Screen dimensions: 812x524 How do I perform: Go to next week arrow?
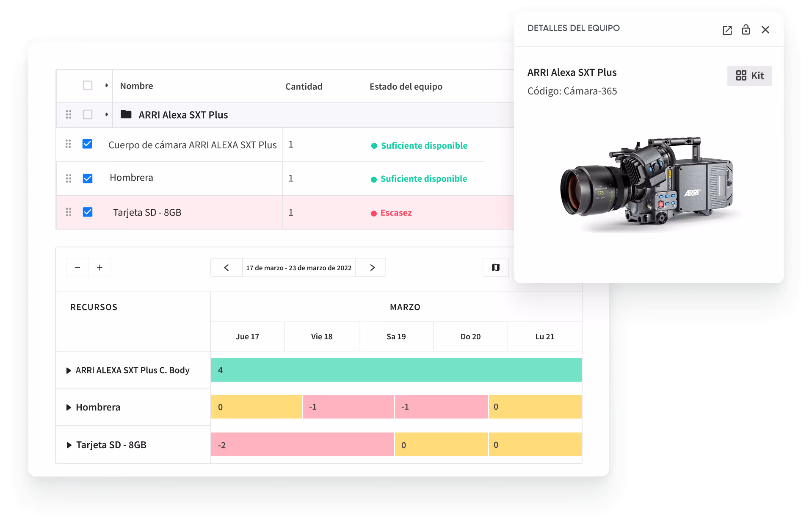(x=372, y=267)
